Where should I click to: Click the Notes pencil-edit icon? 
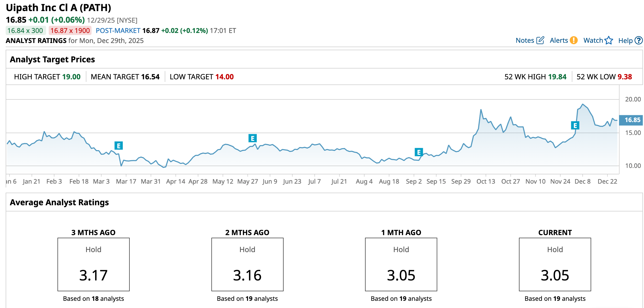tap(540, 40)
